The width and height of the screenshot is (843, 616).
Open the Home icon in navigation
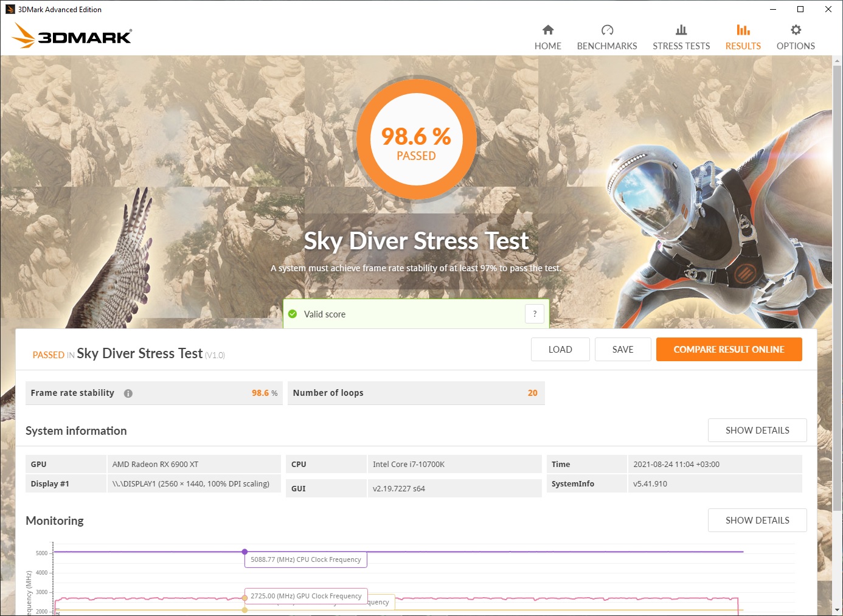tap(548, 30)
